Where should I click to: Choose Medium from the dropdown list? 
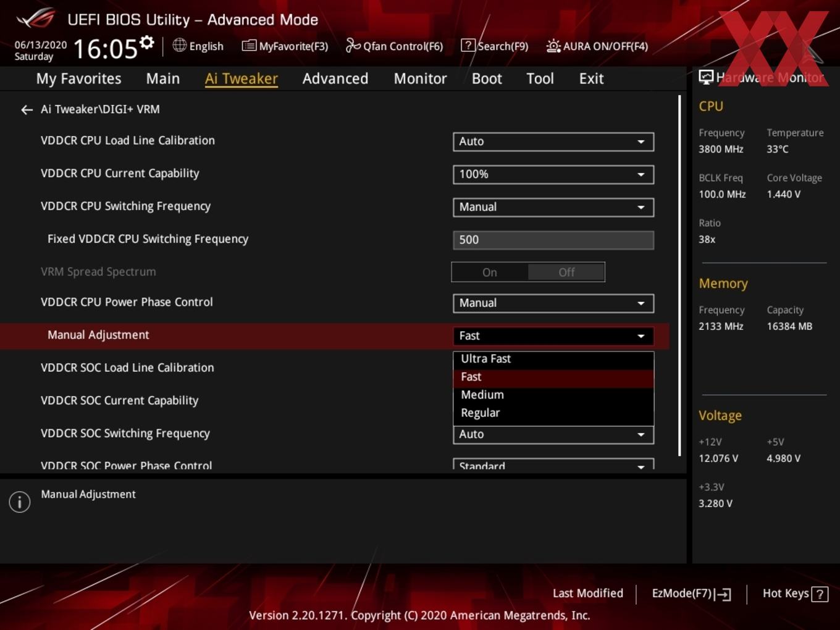[553, 395]
